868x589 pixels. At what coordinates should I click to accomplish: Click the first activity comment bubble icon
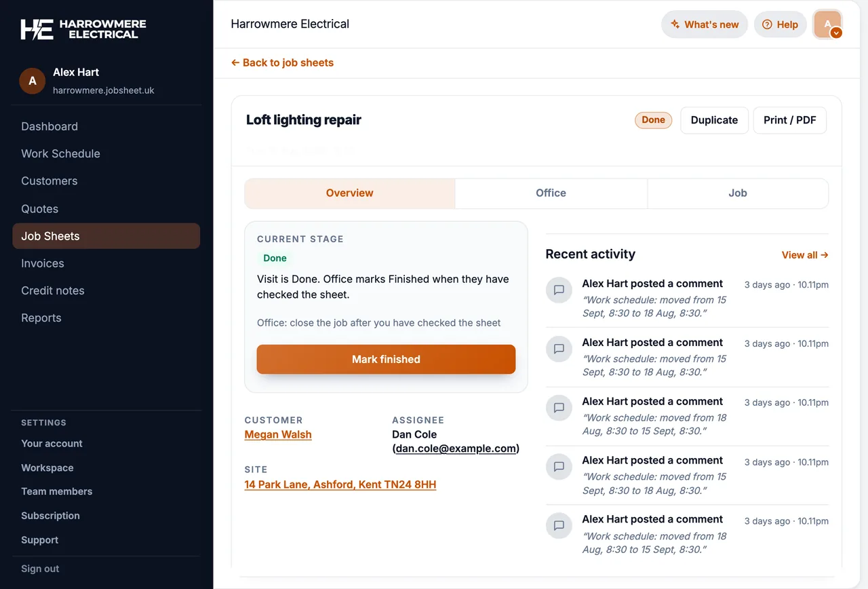[559, 290]
